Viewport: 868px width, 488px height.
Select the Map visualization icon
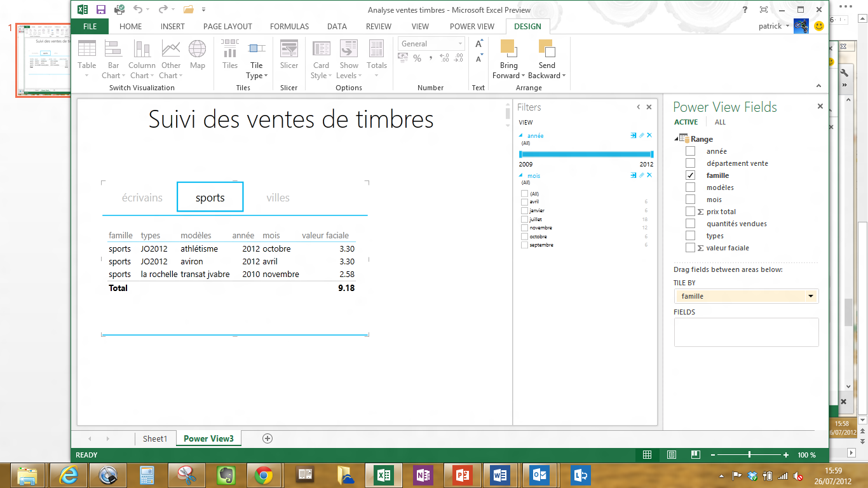[x=198, y=50]
